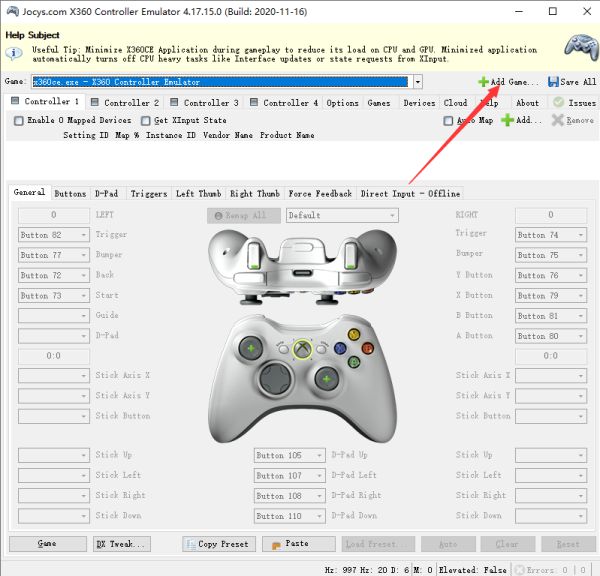
Task: Click the Game button at the bottom left
Action: [47, 544]
